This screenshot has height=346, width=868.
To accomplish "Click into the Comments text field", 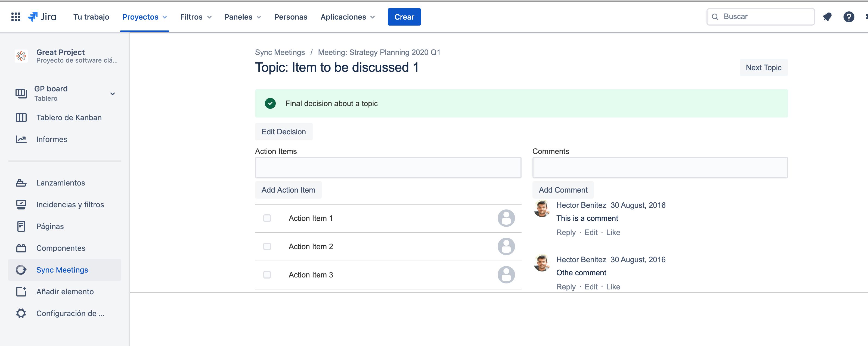I will coord(659,168).
